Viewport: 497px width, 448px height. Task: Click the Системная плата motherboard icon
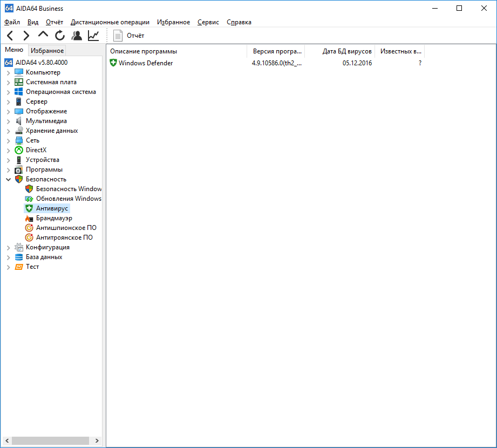19,82
